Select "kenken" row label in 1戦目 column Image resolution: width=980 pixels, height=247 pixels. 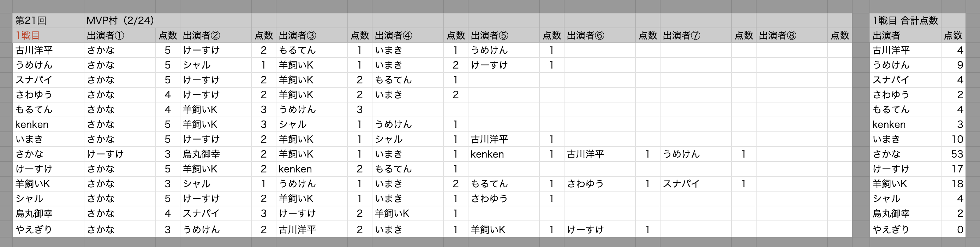pyautogui.click(x=32, y=124)
